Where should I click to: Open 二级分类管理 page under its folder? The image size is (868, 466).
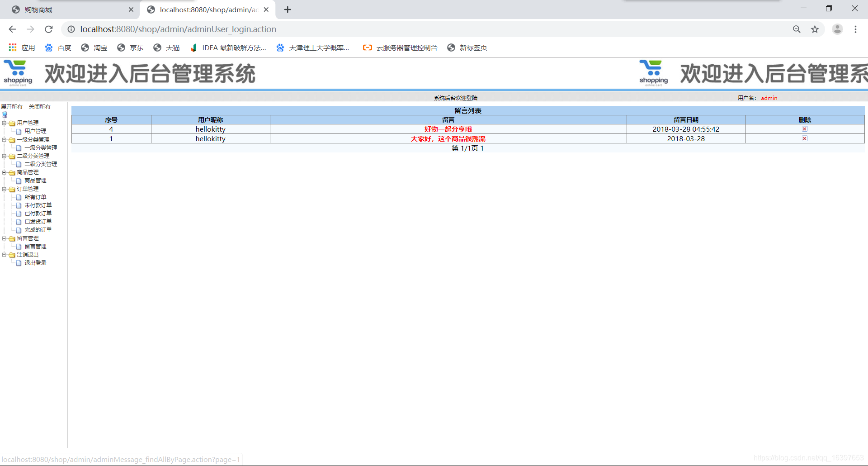click(x=41, y=164)
